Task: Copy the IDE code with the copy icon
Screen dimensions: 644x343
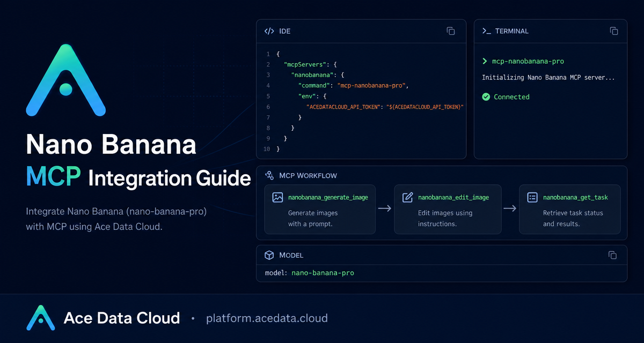Action: pyautogui.click(x=451, y=31)
